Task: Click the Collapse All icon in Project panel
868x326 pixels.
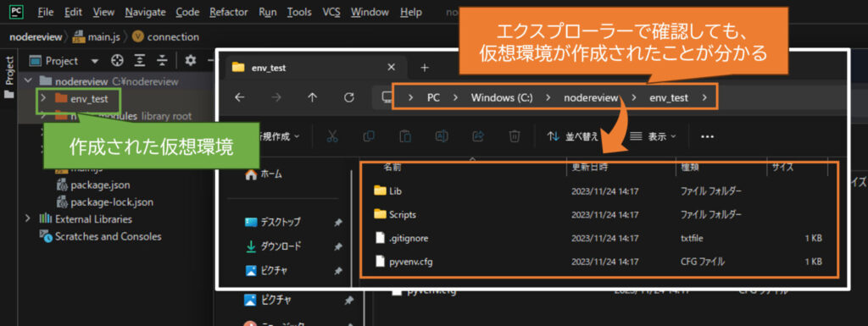Action: pyautogui.click(x=162, y=61)
